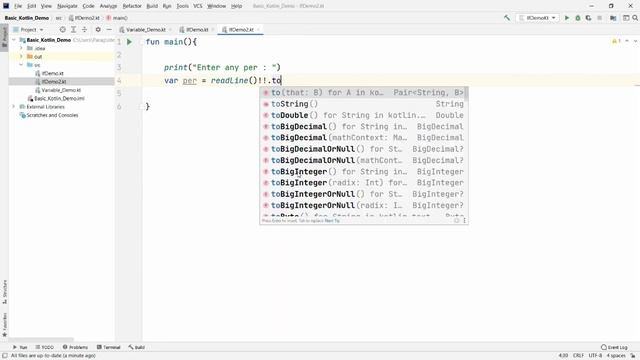Toggle the Structure side tool tab
The width and height of the screenshot is (640, 360).
[x=4, y=291]
